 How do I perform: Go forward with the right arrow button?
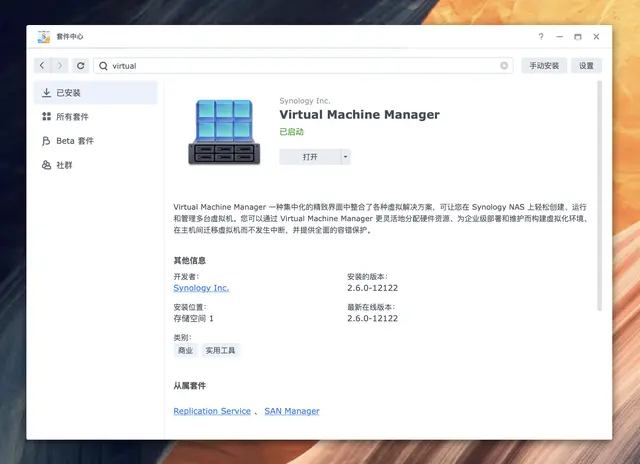[60, 66]
